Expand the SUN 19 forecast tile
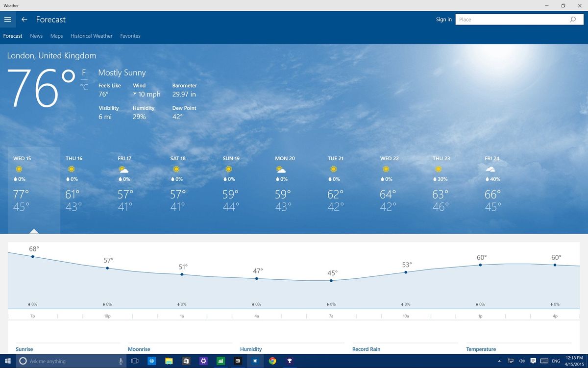The width and height of the screenshot is (588, 368). click(230, 191)
